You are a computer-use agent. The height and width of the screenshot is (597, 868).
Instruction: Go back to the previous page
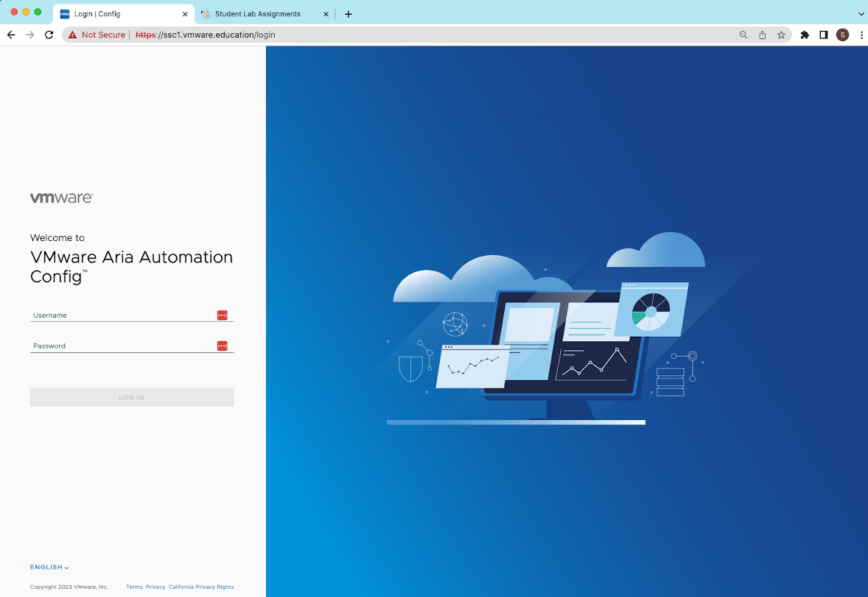tap(11, 35)
